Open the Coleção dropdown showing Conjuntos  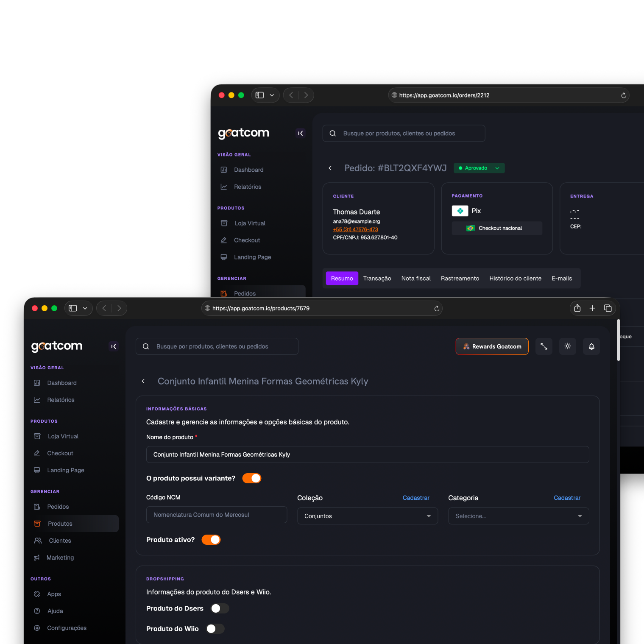(367, 516)
